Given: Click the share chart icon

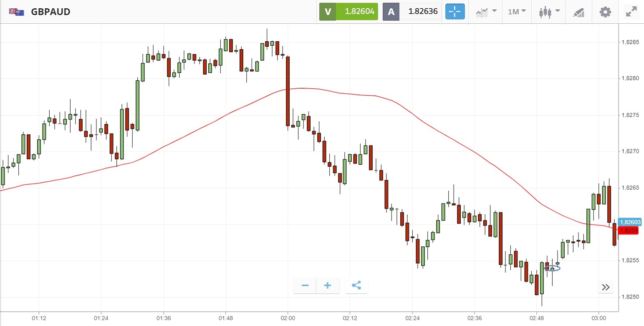Looking at the screenshot, I should 356,286.
